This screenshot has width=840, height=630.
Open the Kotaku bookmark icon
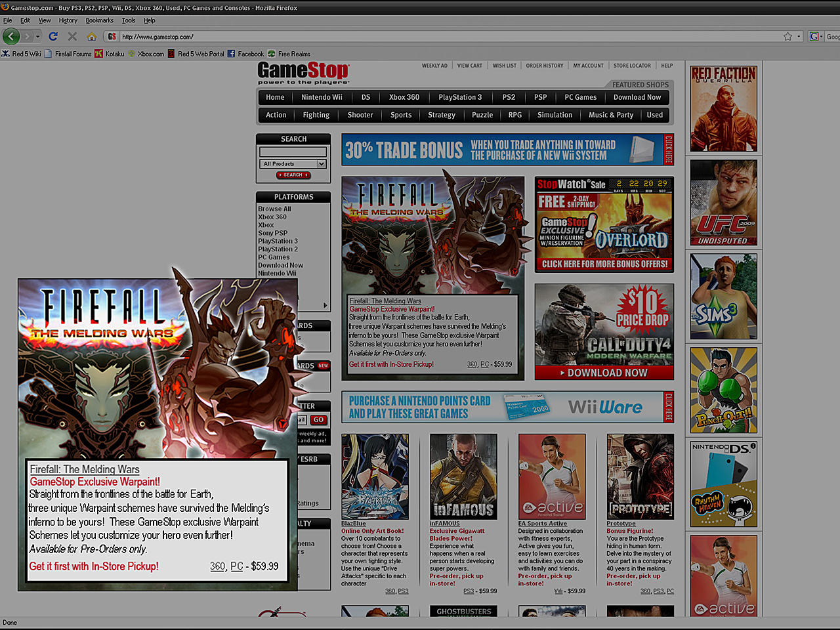coord(98,54)
